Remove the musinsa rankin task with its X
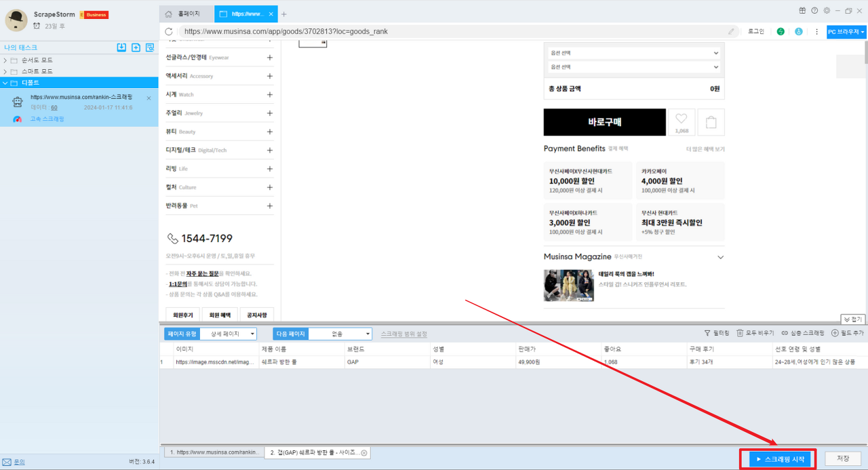868x470 pixels. tap(149, 98)
